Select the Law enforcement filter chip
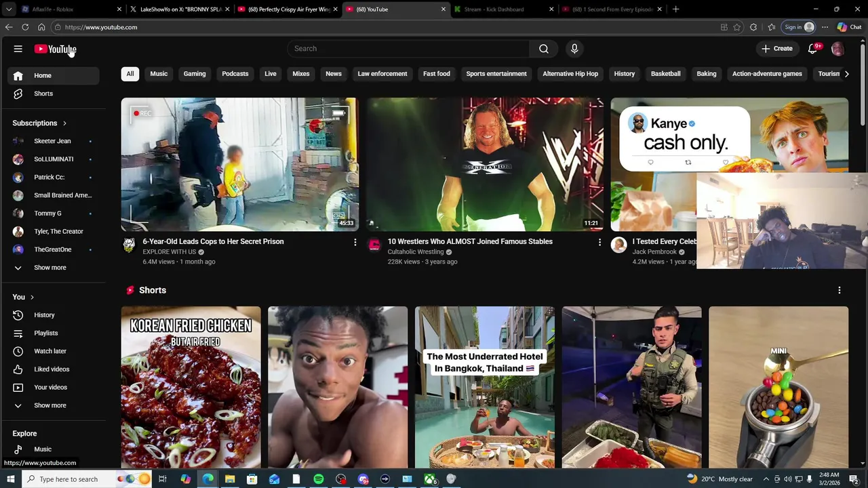 pyautogui.click(x=382, y=74)
